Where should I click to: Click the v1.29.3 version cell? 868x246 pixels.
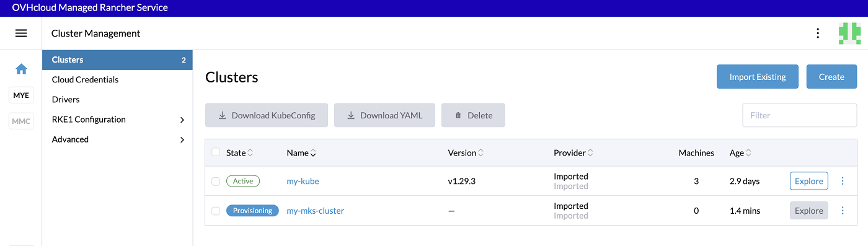pos(462,182)
